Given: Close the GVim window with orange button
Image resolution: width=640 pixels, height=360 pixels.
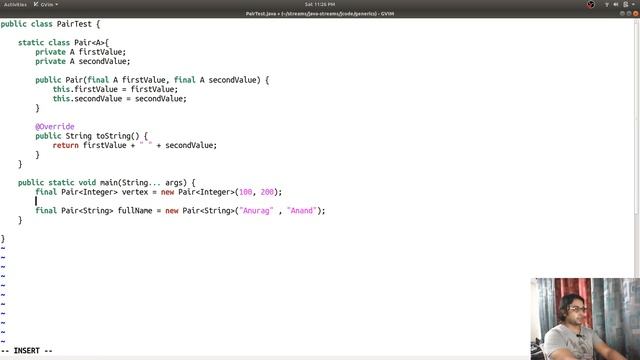Looking at the screenshot, I should (x=635, y=13).
